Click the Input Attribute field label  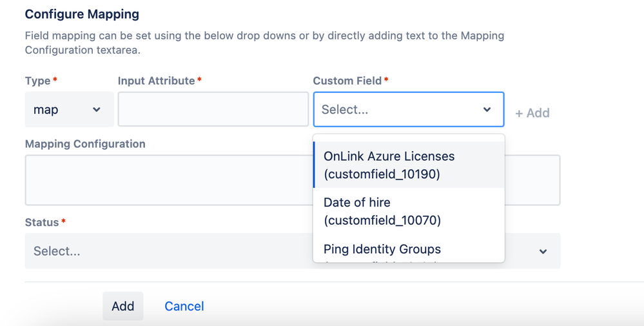(x=157, y=81)
